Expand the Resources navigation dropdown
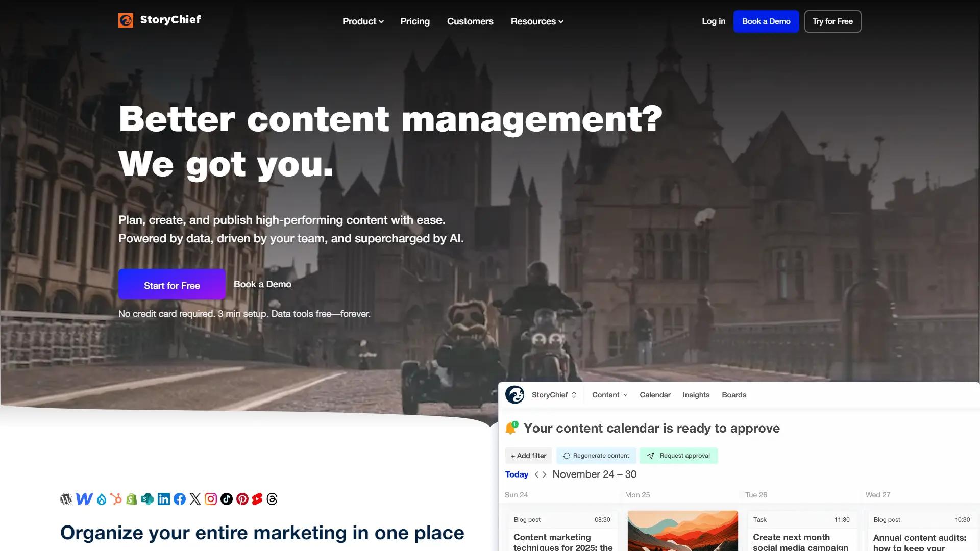This screenshot has height=551, width=980. pos(536,21)
